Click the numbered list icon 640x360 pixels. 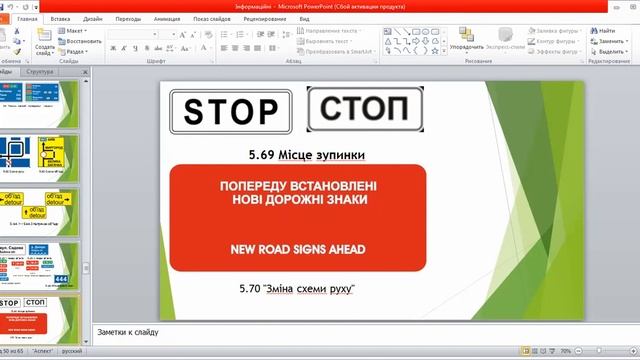pyautogui.click(x=241, y=35)
